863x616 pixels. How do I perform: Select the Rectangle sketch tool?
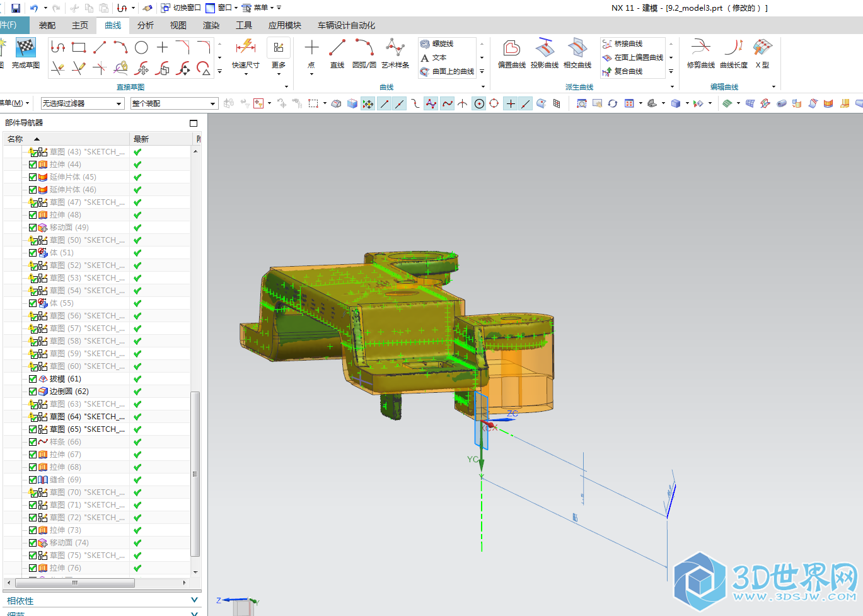tap(79, 47)
